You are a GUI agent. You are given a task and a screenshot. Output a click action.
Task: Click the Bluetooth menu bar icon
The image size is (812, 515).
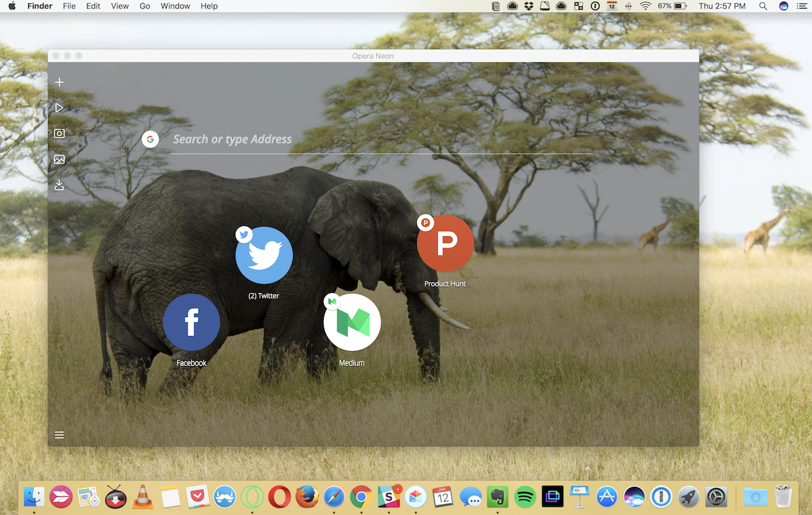(629, 6)
